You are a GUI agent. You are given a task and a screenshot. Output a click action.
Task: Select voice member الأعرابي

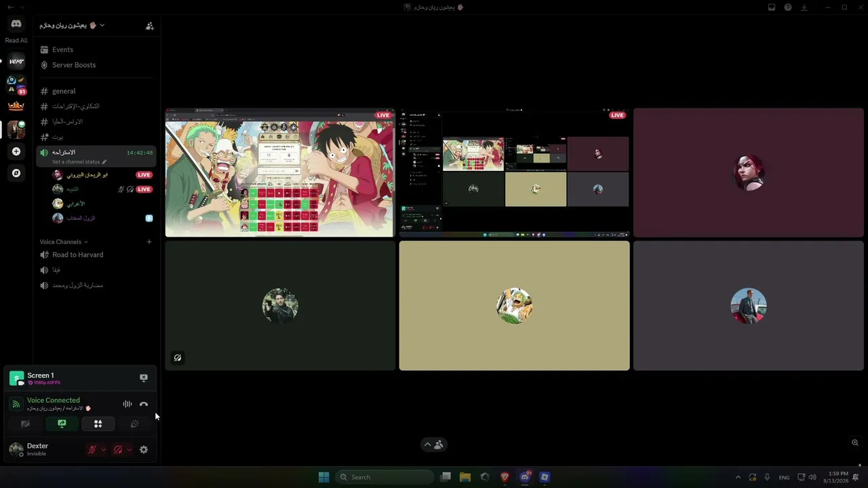[x=103, y=203]
